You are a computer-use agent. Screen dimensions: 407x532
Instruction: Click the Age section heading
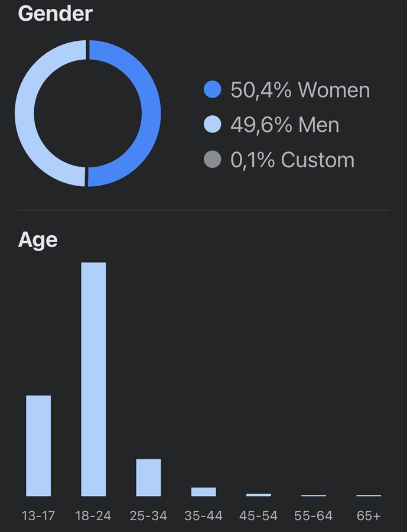pyautogui.click(x=38, y=239)
